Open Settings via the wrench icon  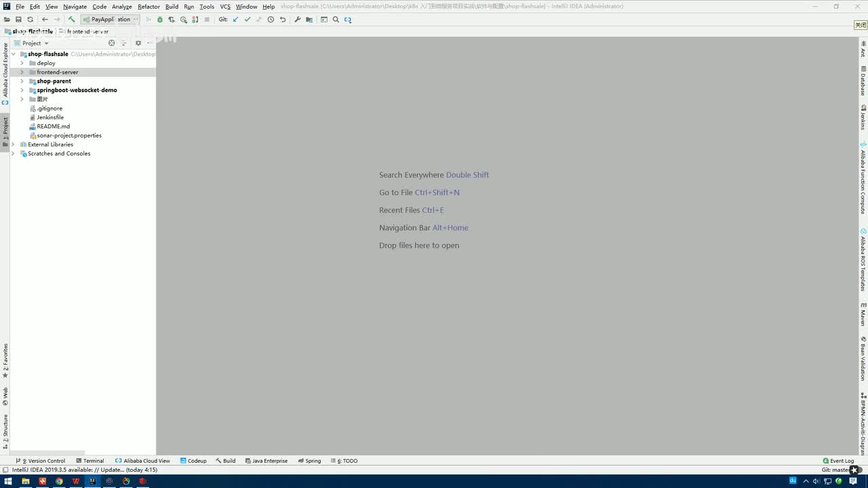[x=297, y=20]
